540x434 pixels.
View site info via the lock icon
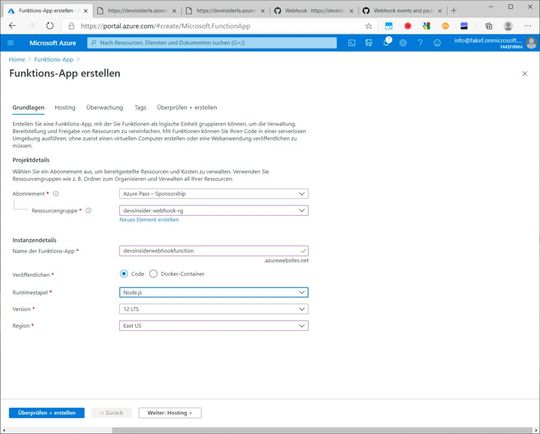point(71,26)
